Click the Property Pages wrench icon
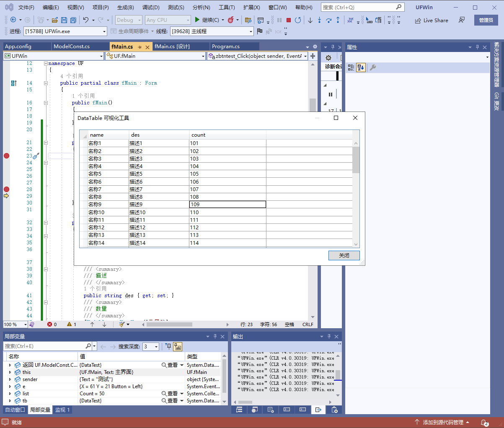Image resolution: width=504 pixels, height=428 pixels. (373, 67)
